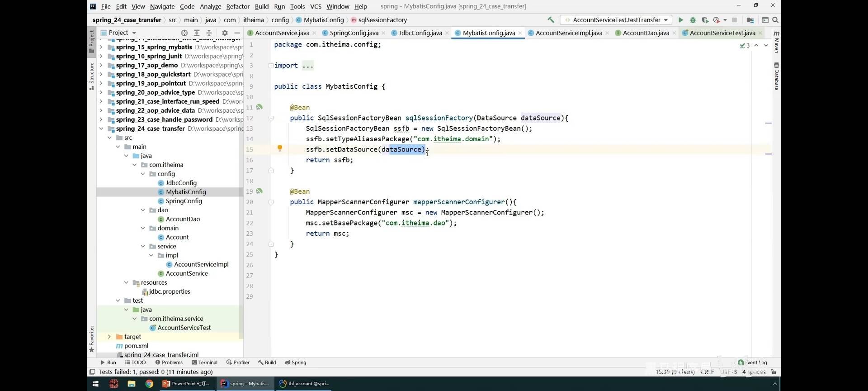Fold the sqlSessionFactory method at line 12

point(271,118)
